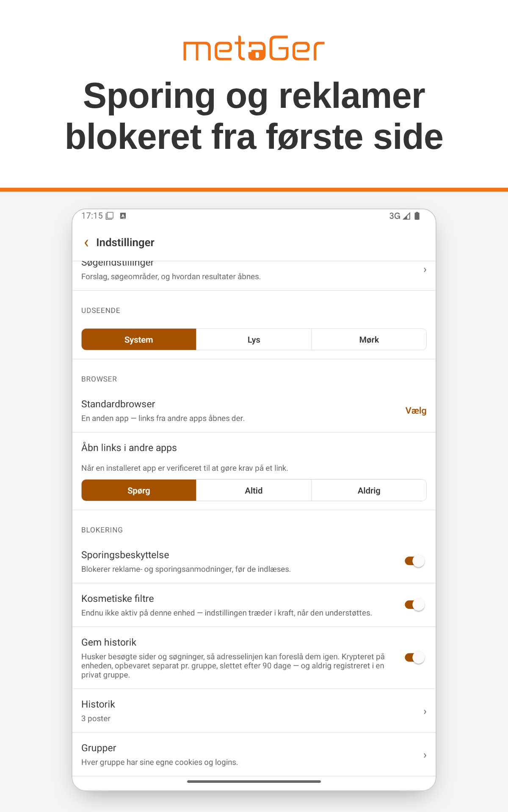The height and width of the screenshot is (812, 508).
Task: Tap the screenshot notification icon in status bar
Action: [x=110, y=216]
